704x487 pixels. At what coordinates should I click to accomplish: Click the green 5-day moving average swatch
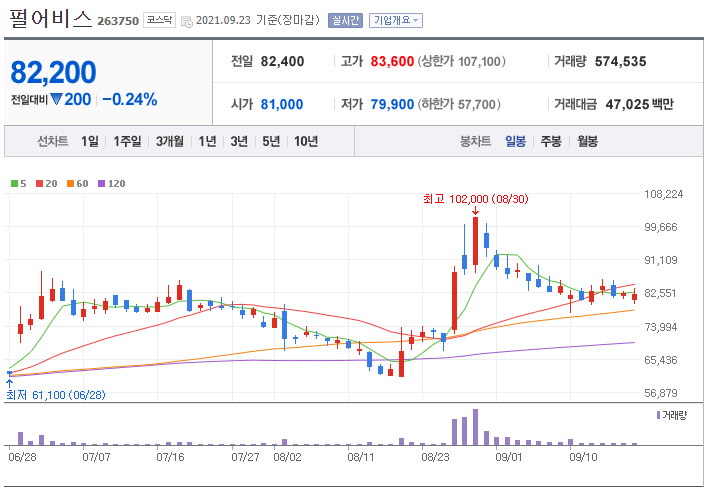click(14, 184)
